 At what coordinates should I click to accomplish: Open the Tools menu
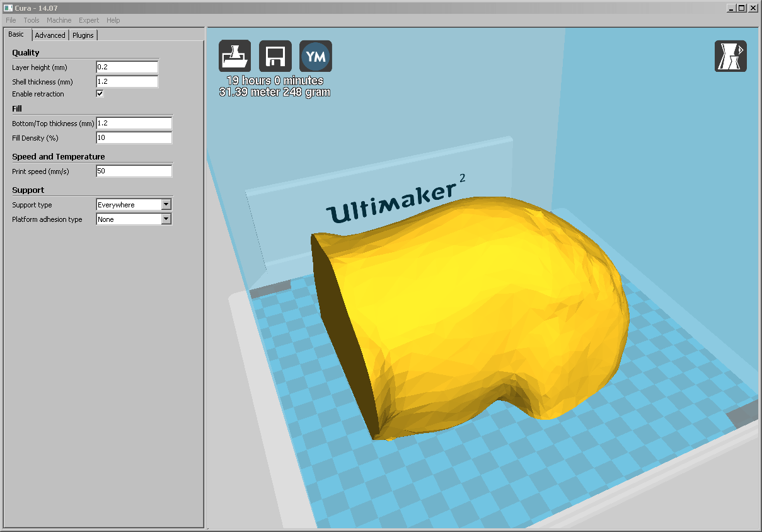click(x=32, y=20)
